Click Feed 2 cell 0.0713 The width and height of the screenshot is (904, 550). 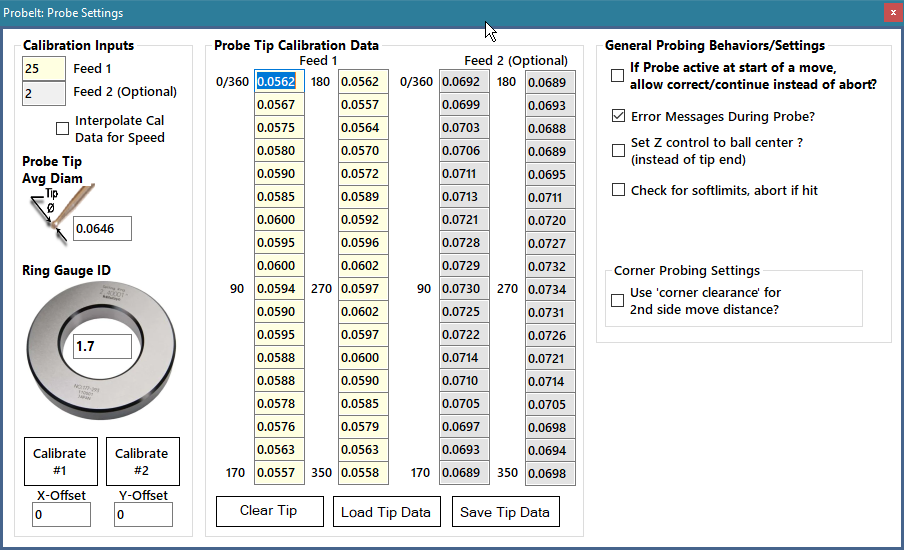(465, 197)
